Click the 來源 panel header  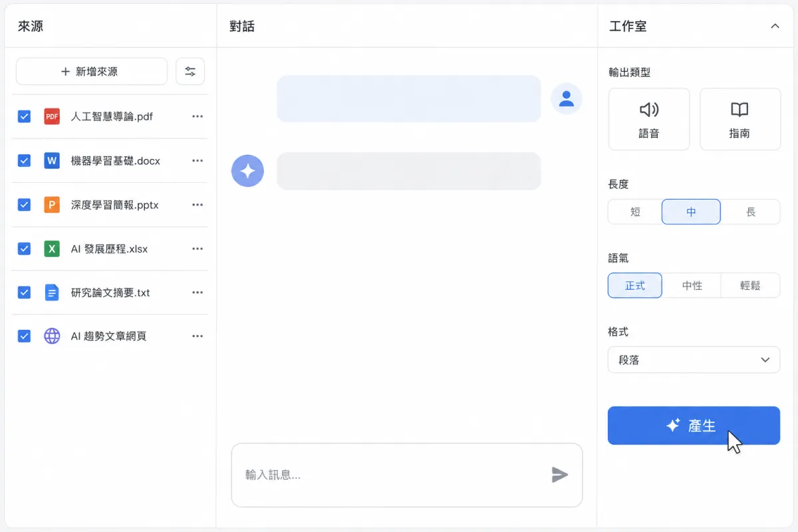[31, 27]
